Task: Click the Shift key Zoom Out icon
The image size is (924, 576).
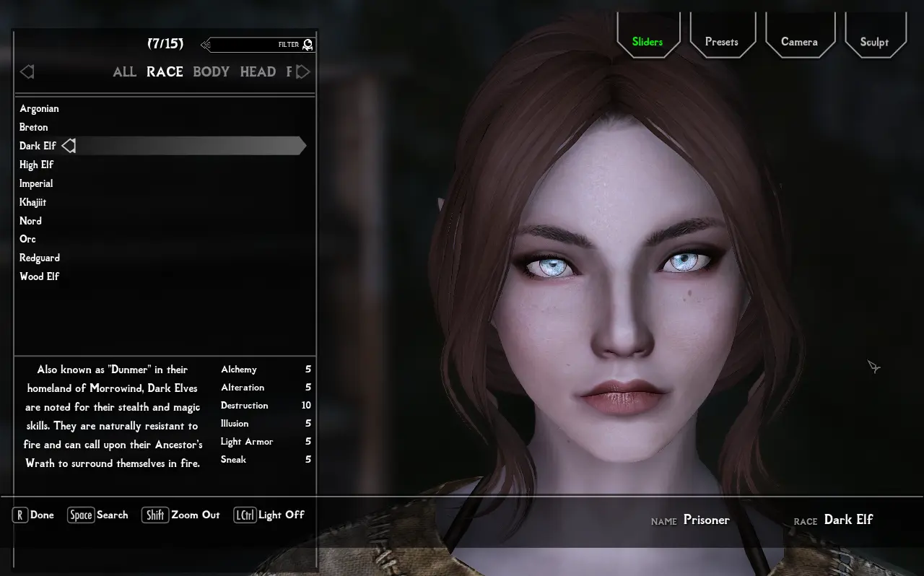Action: (155, 515)
